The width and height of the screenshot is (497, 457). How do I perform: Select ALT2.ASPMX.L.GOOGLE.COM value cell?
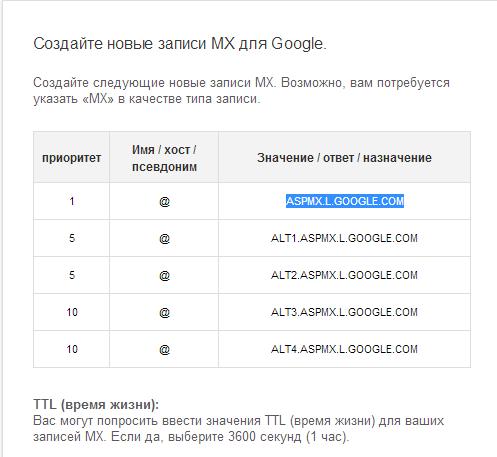pos(344,275)
